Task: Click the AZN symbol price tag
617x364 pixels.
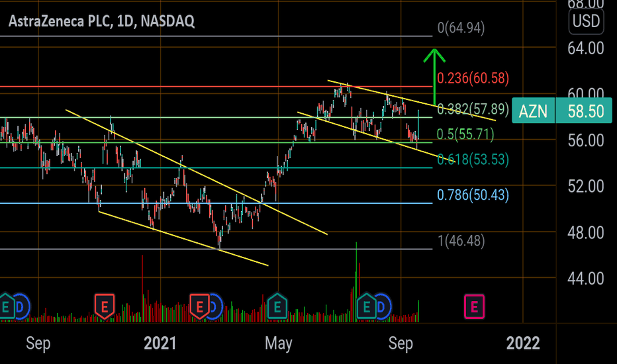Action: pos(533,111)
